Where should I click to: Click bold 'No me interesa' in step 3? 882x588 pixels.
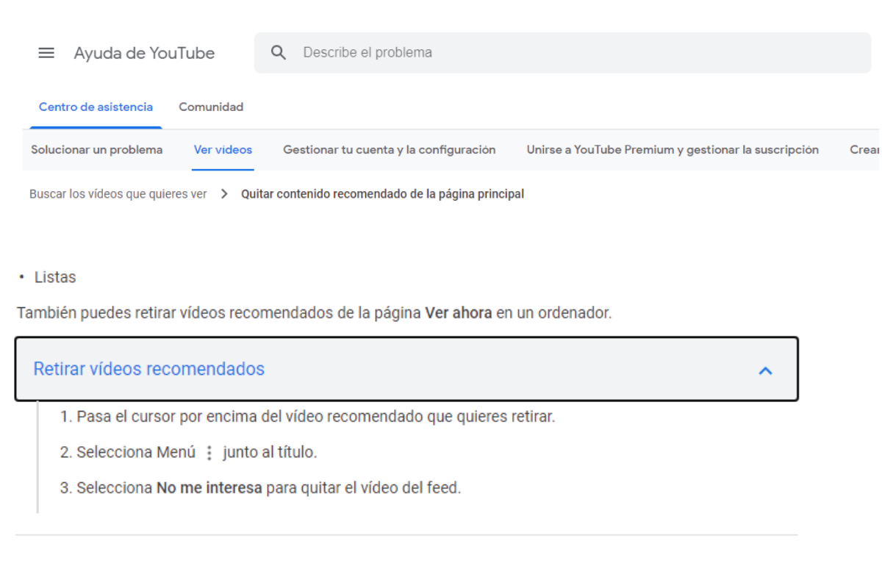click(209, 487)
